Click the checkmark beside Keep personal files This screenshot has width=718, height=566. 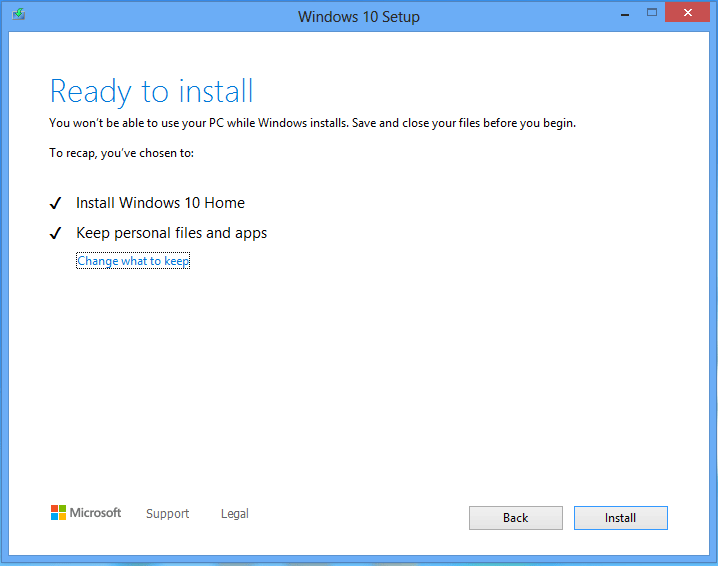(55, 234)
